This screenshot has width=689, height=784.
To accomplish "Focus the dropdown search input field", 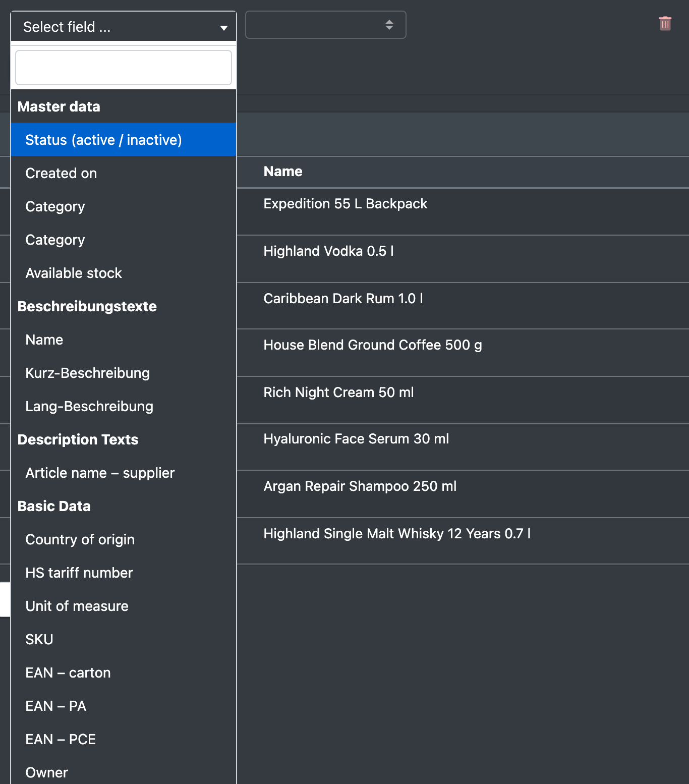I will [124, 68].
